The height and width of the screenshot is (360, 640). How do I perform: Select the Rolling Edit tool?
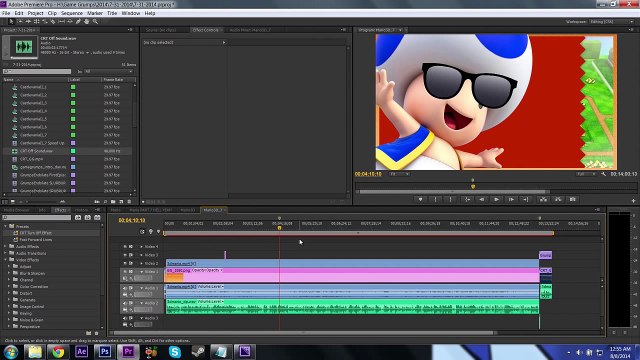pos(36,22)
